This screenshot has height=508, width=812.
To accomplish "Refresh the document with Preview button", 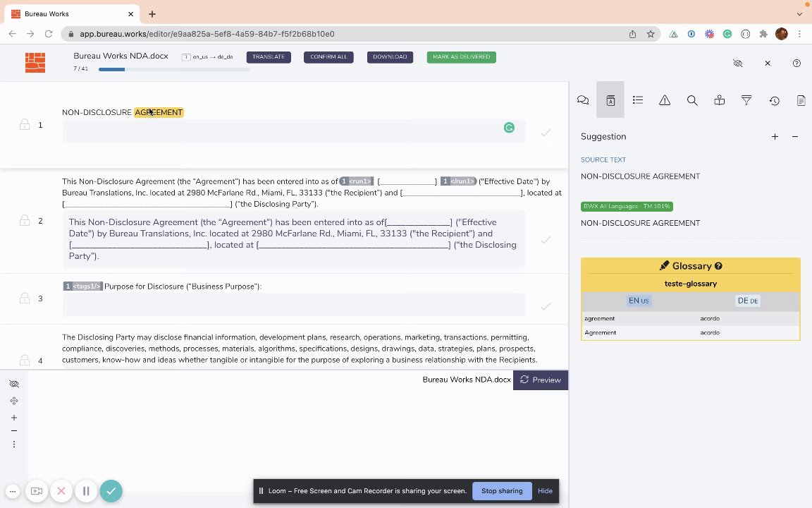I will [541, 380].
